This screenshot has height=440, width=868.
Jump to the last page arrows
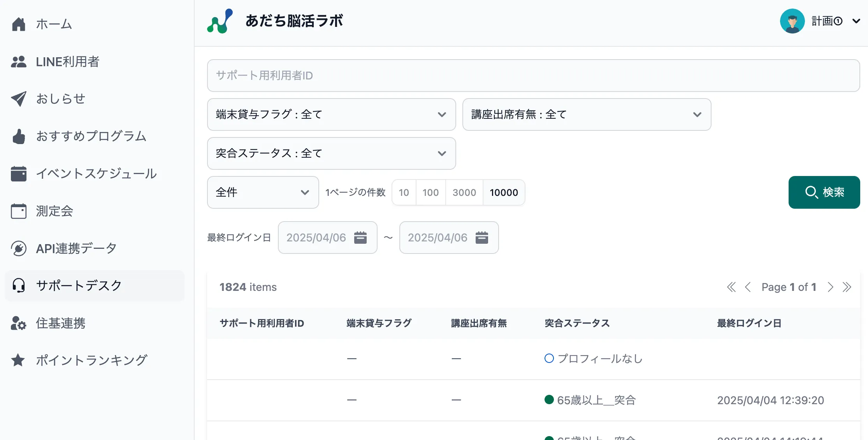tap(847, 287)
